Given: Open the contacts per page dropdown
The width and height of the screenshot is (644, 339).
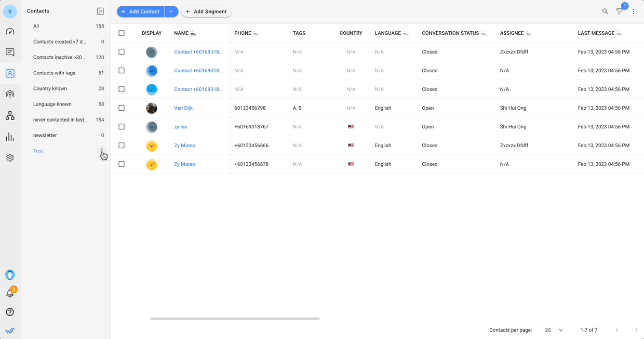Looking at the screenshot, I should (x=554, y=330).
